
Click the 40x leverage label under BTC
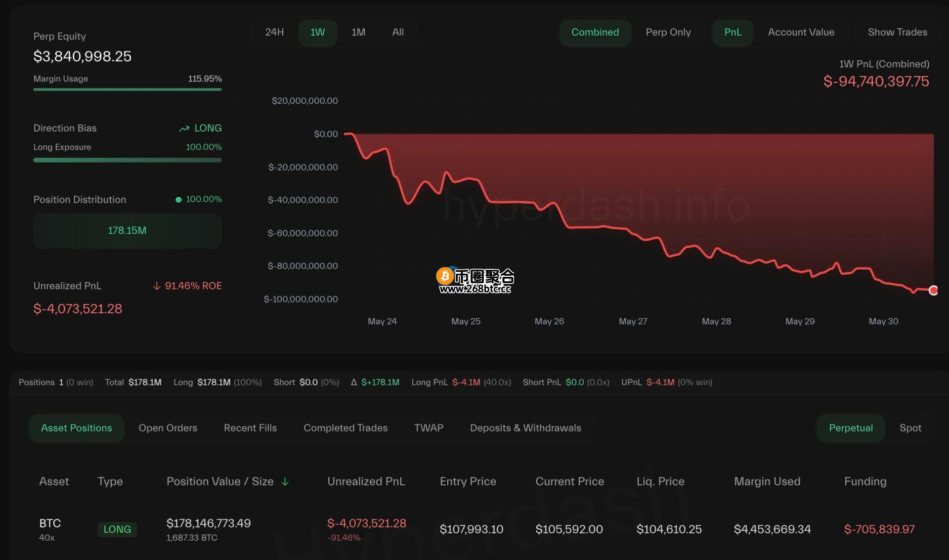pyautogui.click(x=47, y=538)
